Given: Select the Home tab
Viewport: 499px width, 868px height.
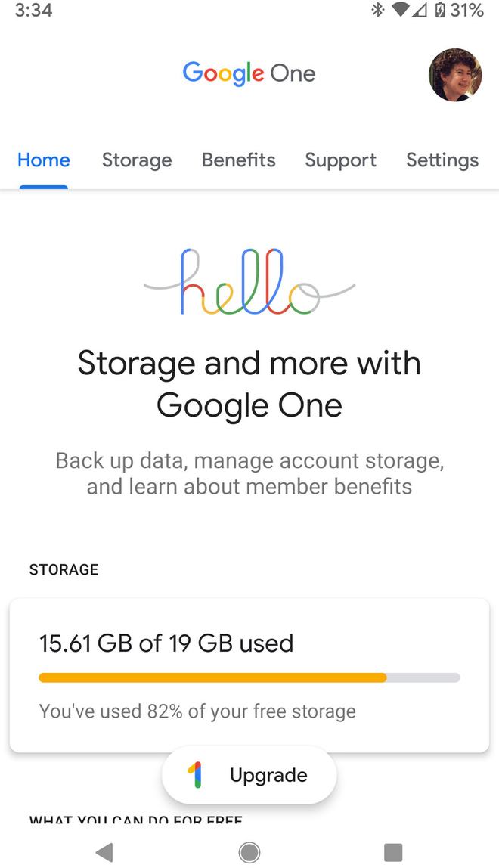Looking at the screenshot, I should [x=43, y=160].
